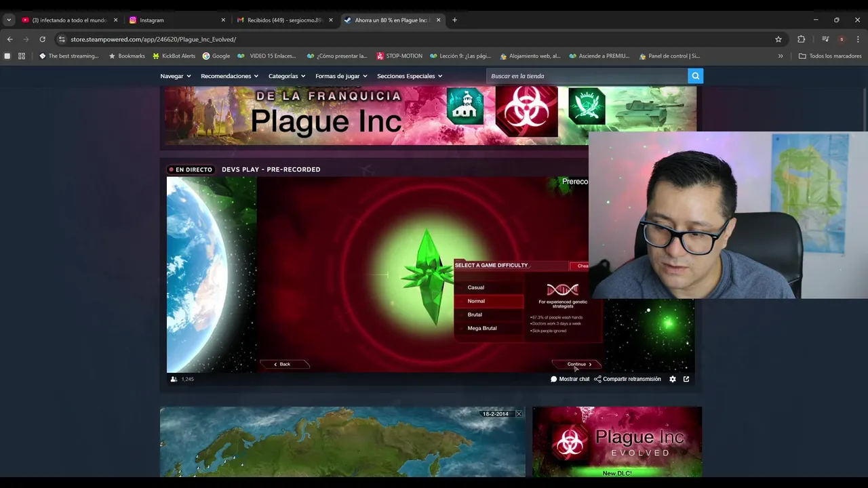Click Compartir retransmisión share link
The height and width of the screenshot is (488, 868).
click(x=627, y=379)
